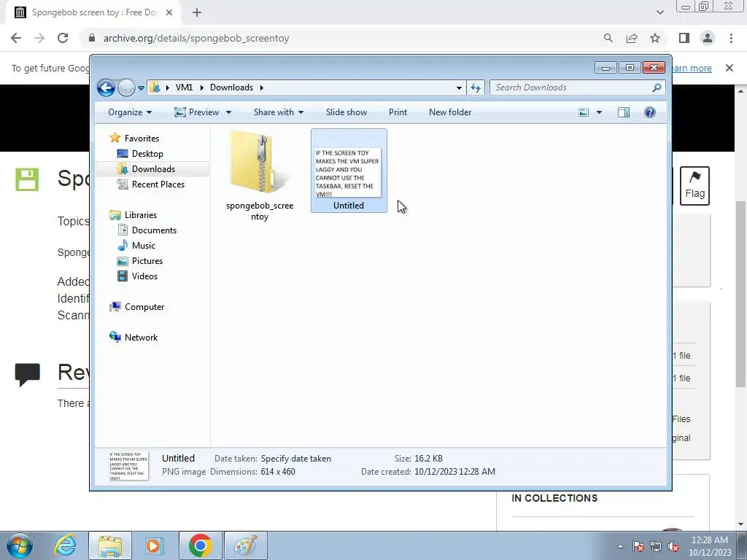The width and height of the screenshot is (747, 560).
Task: Open the Music library
Action: (144, 246)
